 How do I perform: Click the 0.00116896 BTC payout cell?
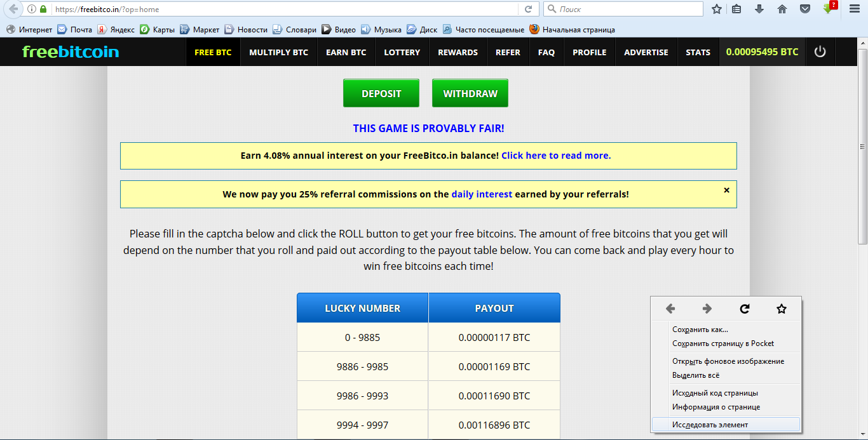tap(494, 425)
